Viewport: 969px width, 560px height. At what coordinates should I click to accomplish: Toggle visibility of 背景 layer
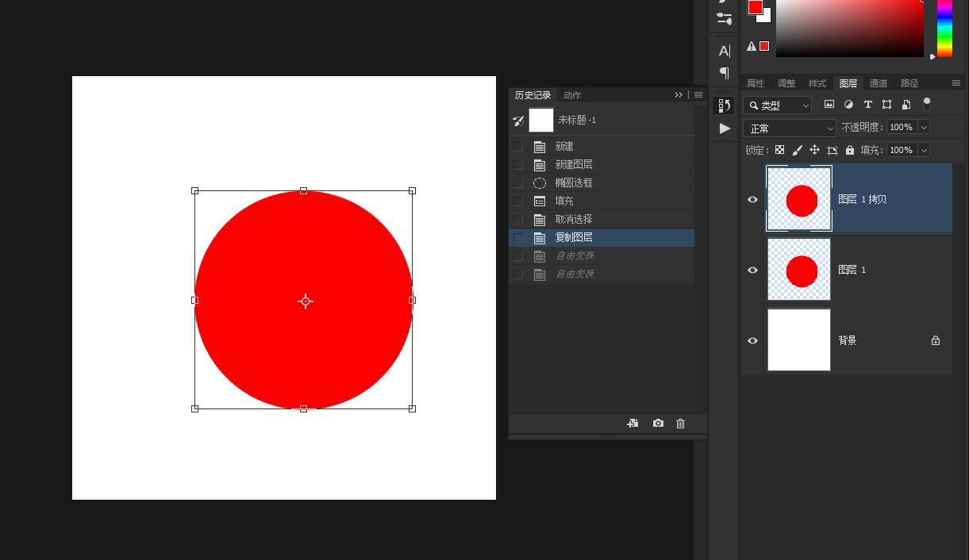752,341
